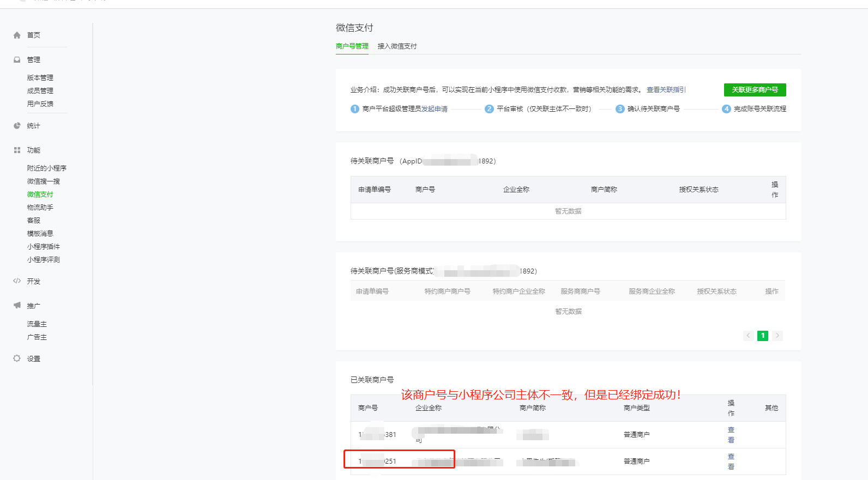Viewport: 868px width, 480px height.
Task: Click the 特约商户商户号 column header
Action: [448, 291]
